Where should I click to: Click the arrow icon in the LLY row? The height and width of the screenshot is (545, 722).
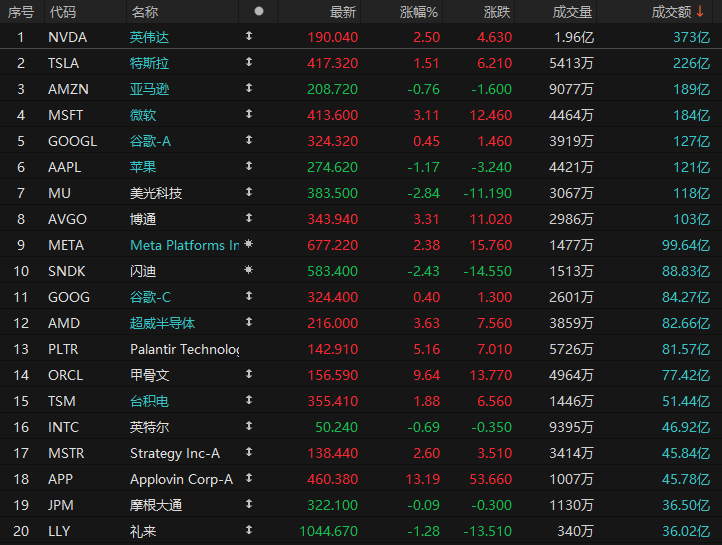click(249, 530)
